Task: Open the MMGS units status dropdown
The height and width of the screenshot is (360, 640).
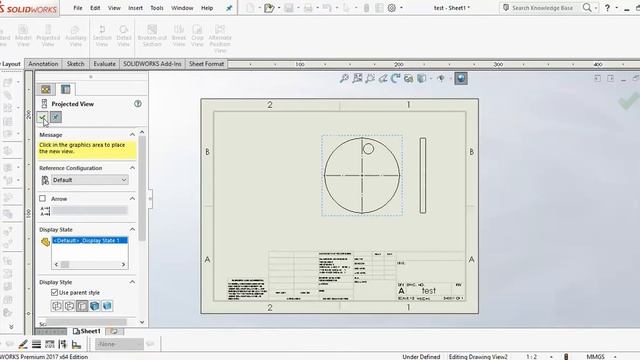Action: pos(601,356)
